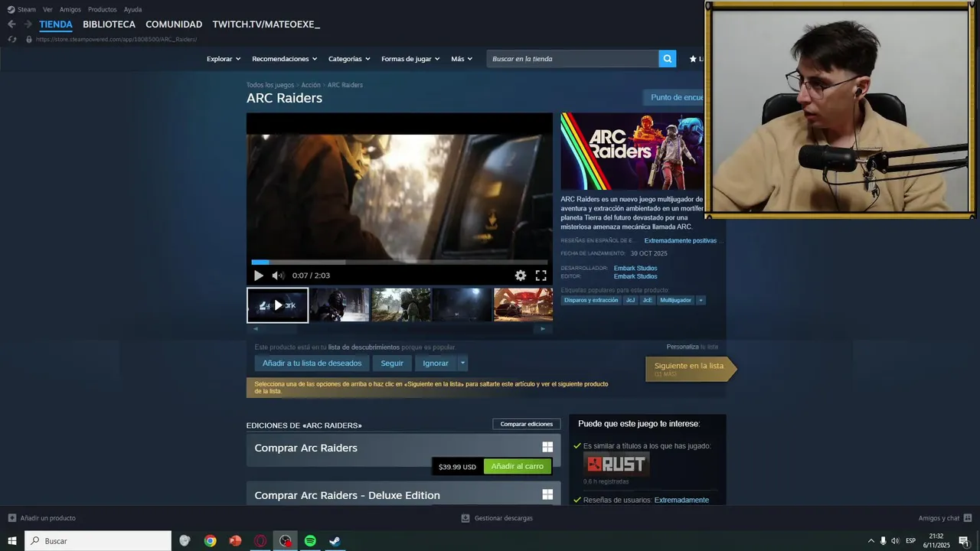Image resolution: width=980 pixels, height=551 pixels.
Task: Seek on the trailer progress bar
Action: coord(400,262)
